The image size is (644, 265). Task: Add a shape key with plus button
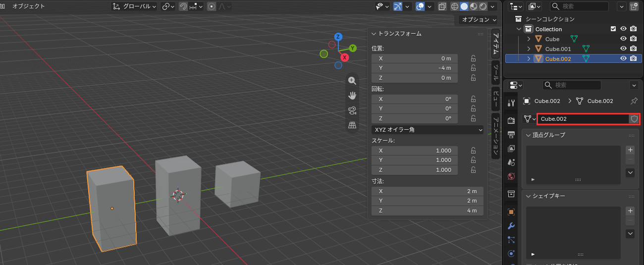(630, 211)
